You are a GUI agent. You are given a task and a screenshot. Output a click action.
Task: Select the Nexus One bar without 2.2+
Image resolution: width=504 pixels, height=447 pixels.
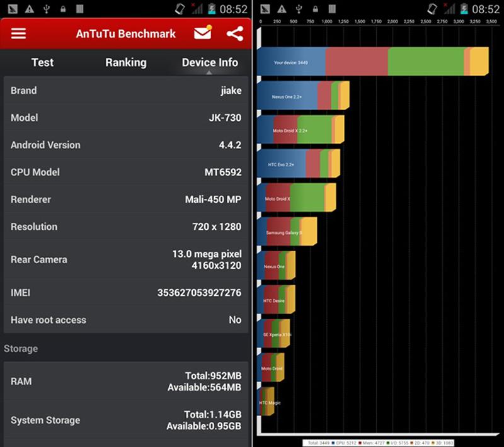pyautogui.click(x=276, y=266)
